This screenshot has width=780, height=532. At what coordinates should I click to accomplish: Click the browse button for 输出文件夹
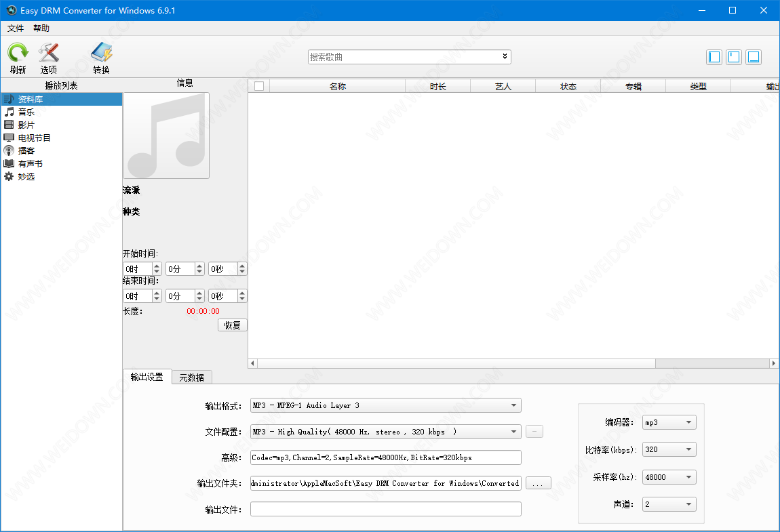[x=539, y=483]
